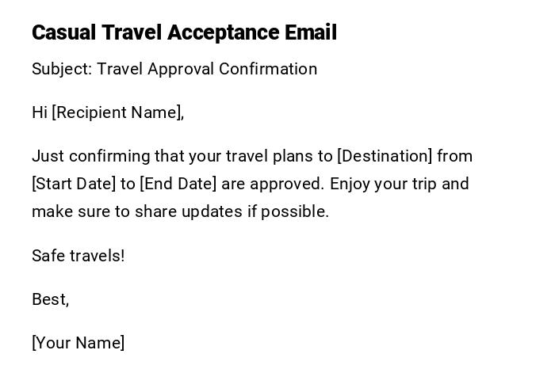Click the "Travel Approval Confirmation" subject text

[x=207, y=69]
